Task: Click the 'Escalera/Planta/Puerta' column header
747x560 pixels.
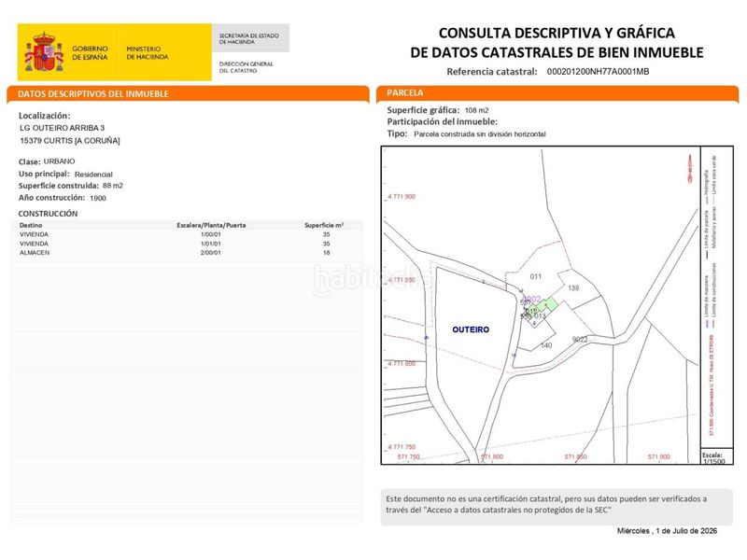Action: (x=211, y=225)
